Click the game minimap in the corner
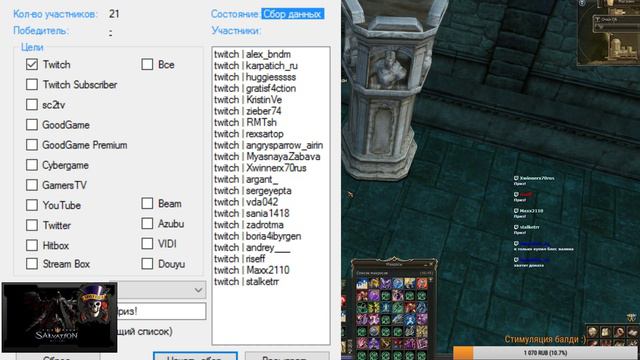The width and height of the screenshot is (640, 360). pos(609,33)
